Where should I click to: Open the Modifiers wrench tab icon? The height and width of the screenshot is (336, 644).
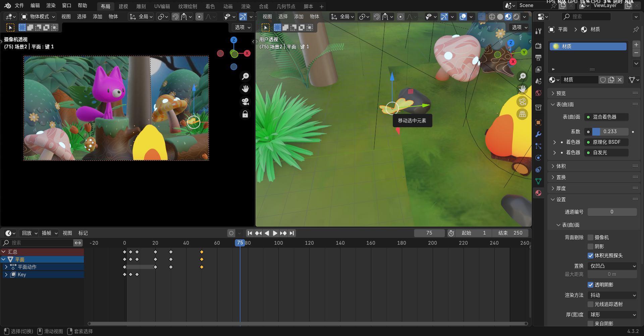[538, 134]
